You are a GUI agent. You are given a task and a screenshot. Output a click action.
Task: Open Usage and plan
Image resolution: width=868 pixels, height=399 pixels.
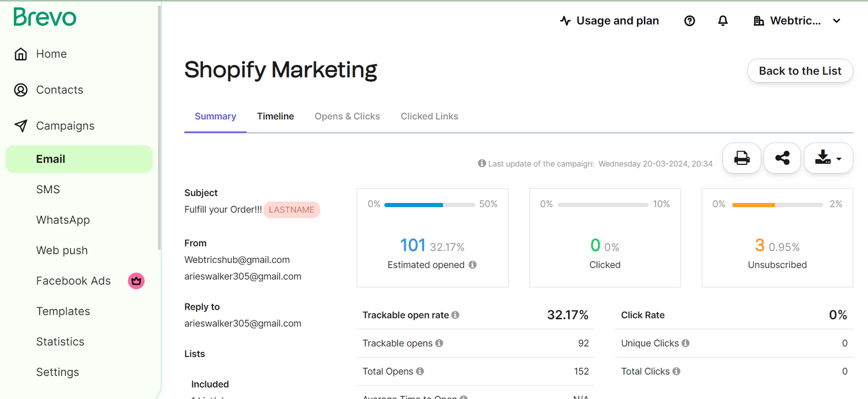tap(609, 21)
